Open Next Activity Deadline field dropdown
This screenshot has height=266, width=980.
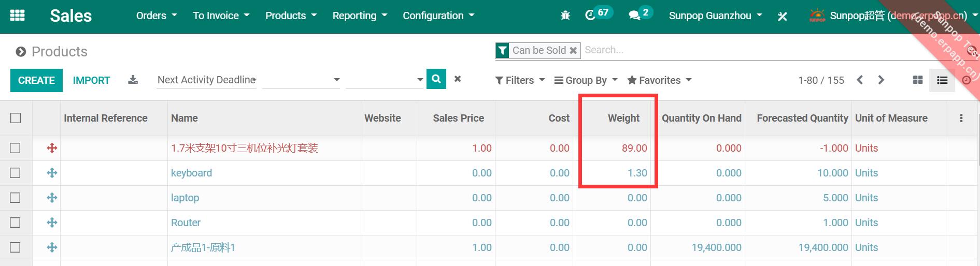tap(207, 80)
